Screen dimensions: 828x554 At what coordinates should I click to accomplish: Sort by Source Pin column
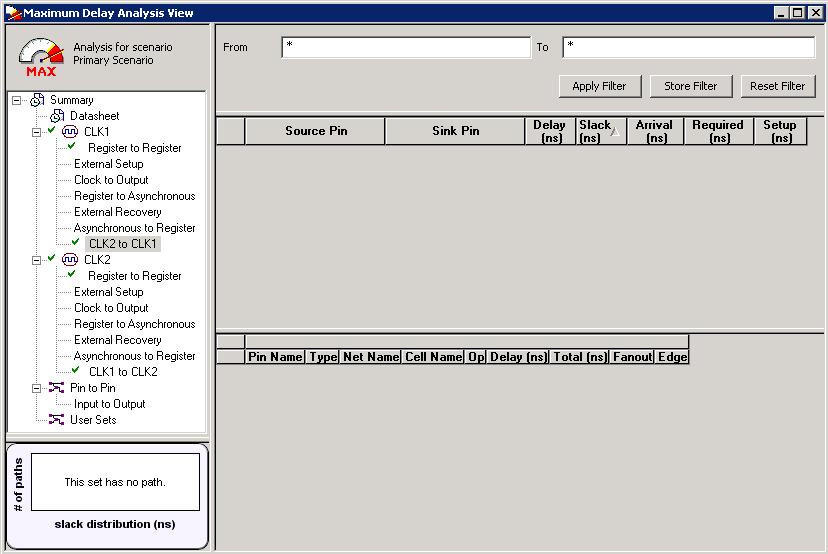coord(315,131)
